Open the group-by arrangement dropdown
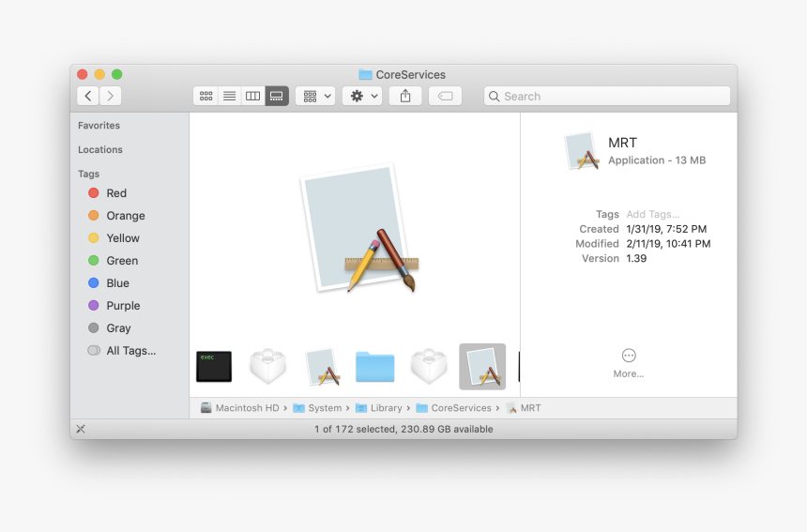 click(315, 97)
